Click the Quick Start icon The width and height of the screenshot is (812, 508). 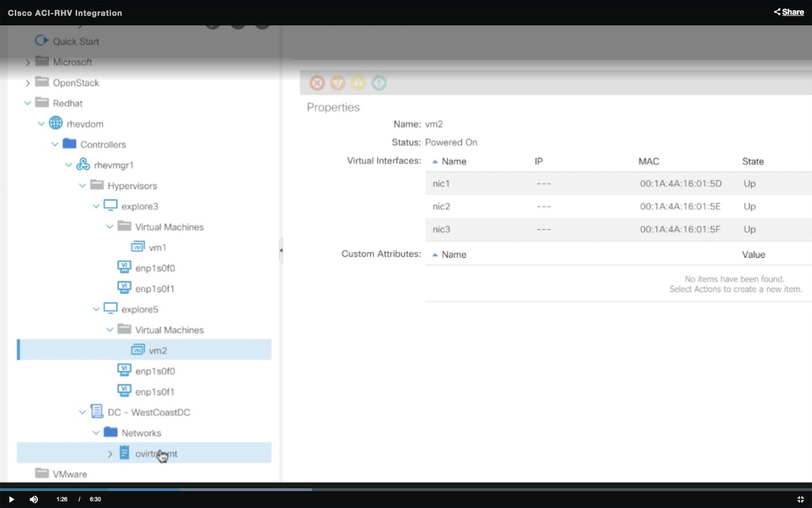(41, 41)
